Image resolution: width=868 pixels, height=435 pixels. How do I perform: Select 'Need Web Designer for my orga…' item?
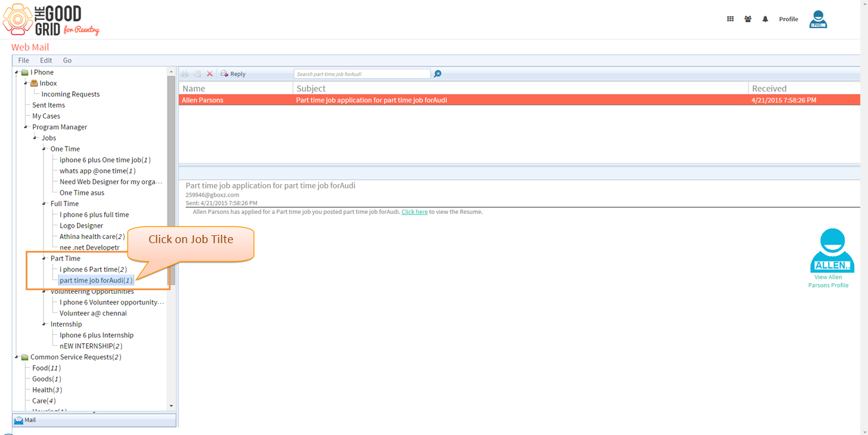(x=111, y=182)
